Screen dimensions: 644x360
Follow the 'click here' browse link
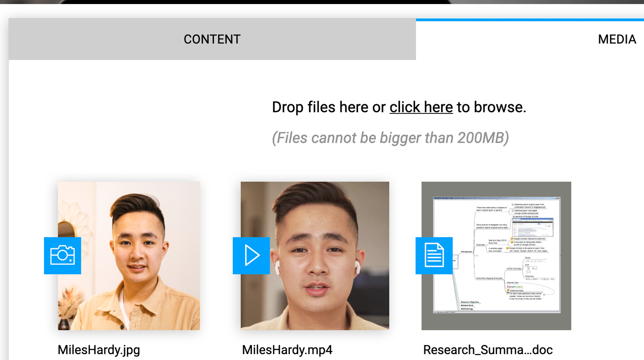[421, 107]
